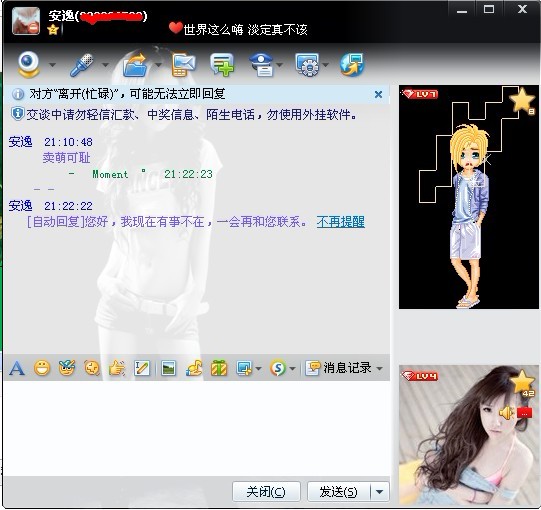Expand the 消息记录 dropdown arrow
Image resolution: width=541 pixels, height=510 pixels.
[x=380, y=369]
